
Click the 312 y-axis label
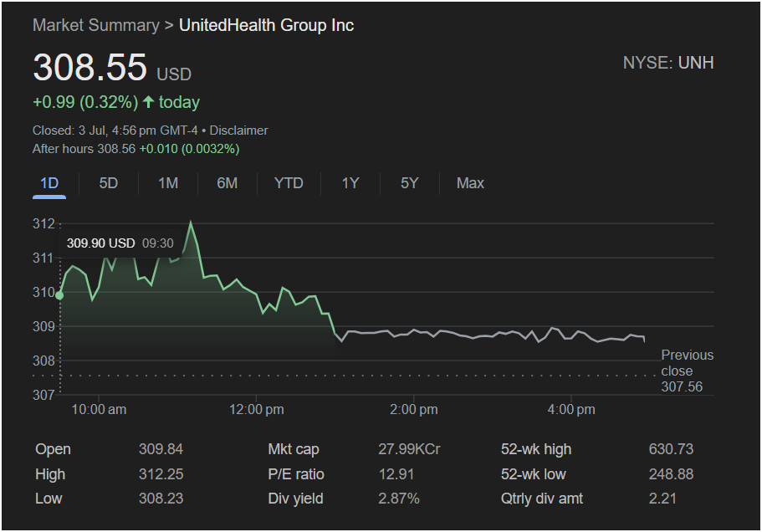click(43, 223)
